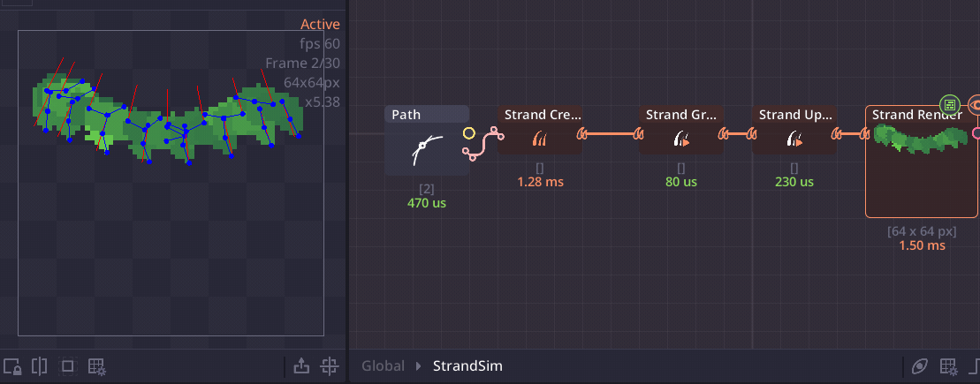The width and height of the screenshot is (980, 384).
Task: Click the Frame 2/30 readout
Action: [302, 63]
